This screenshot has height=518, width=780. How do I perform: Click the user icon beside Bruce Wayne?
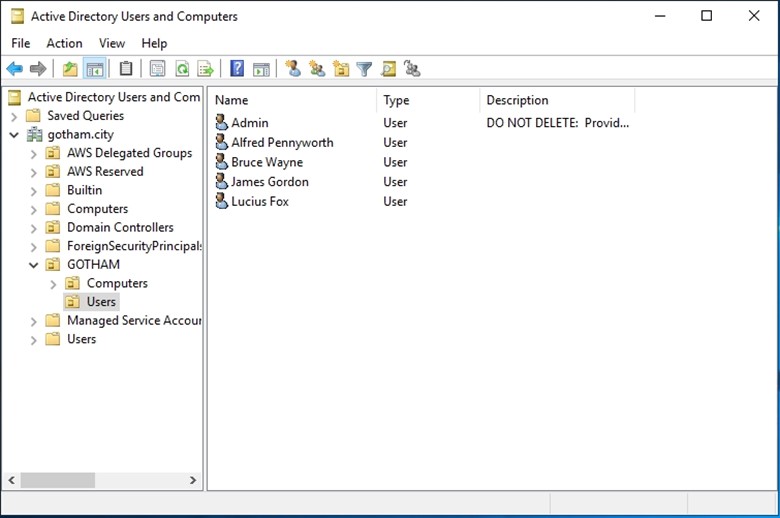point(221,162)
